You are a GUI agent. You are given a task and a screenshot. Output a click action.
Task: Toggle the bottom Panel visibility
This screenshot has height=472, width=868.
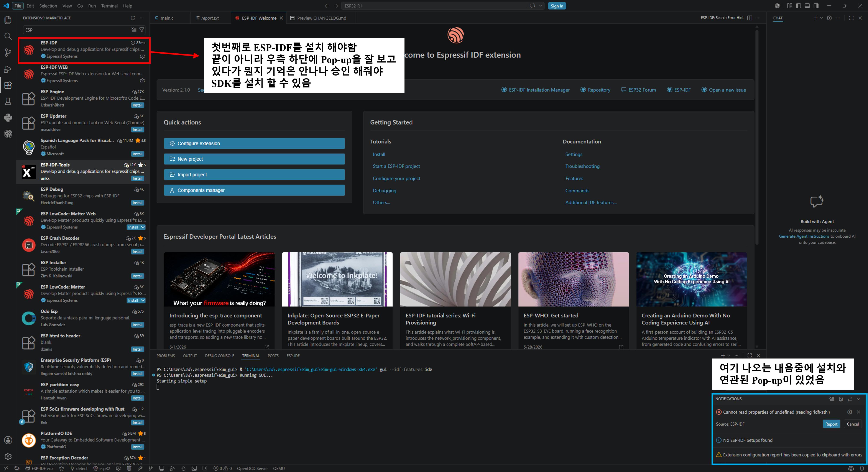pyautogui.click(x=807, y=6)
